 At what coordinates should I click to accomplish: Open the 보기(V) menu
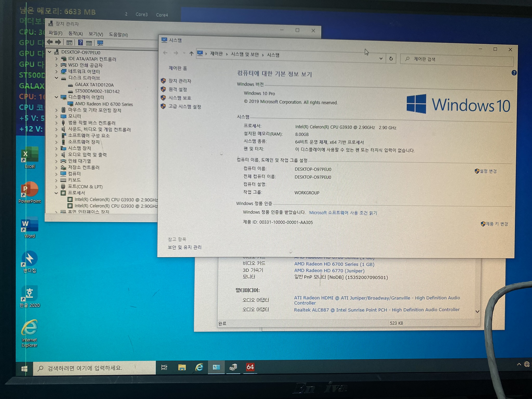[96, 34]
